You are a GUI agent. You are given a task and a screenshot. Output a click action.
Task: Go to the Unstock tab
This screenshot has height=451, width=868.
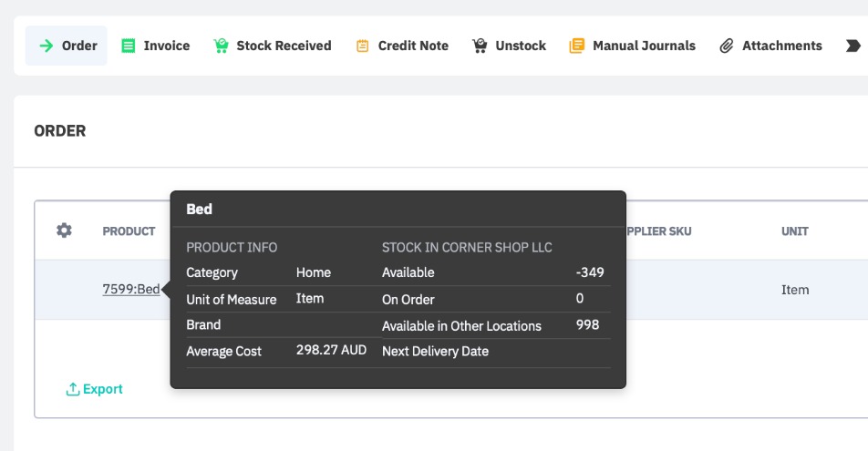pyautogui.click(x=521, y=46)
